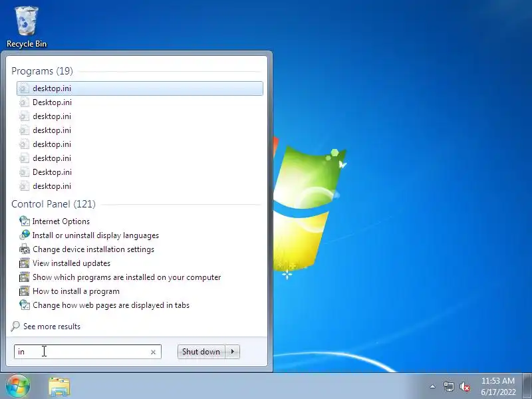Open Change how web pages are displayed in tabs
532x399 pixels.
[x=104, y=305]
